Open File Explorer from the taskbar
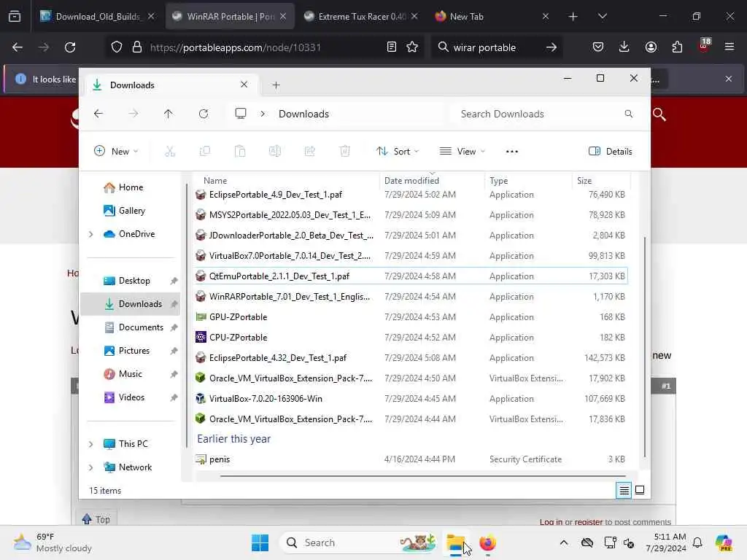This screenshot has height=560, width=747. coord(455,543)
